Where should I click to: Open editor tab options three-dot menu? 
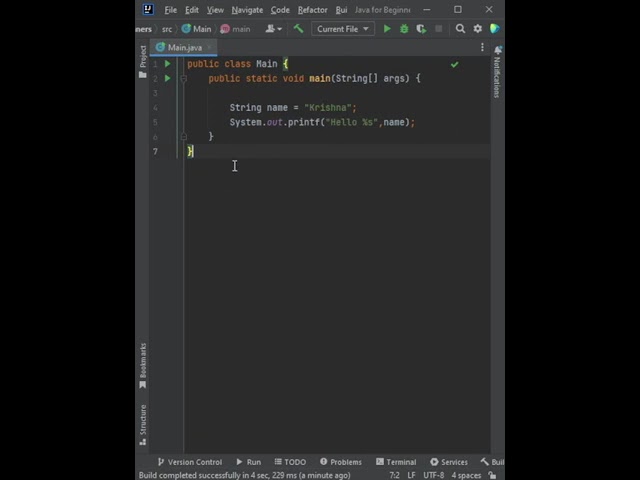point(482,47)
